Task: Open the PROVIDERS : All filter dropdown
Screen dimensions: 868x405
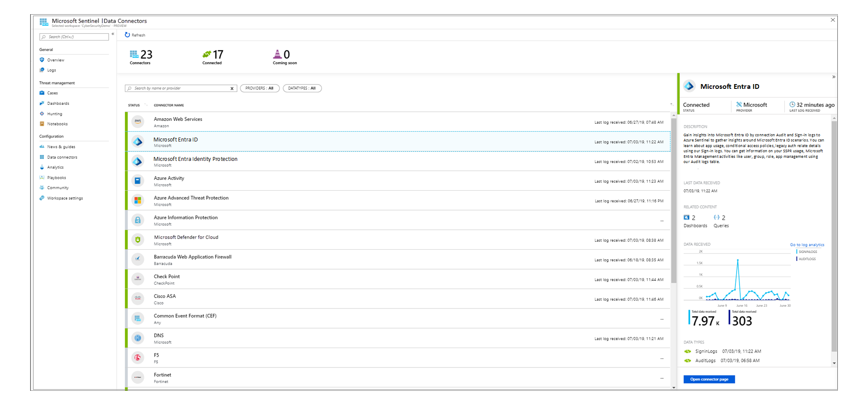Action: [259, 88]
